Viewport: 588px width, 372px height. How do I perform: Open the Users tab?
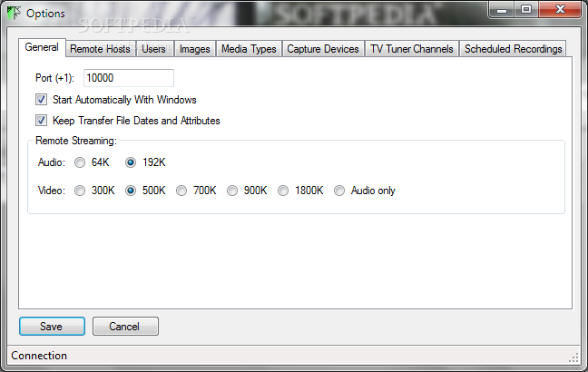click(153, 49)
